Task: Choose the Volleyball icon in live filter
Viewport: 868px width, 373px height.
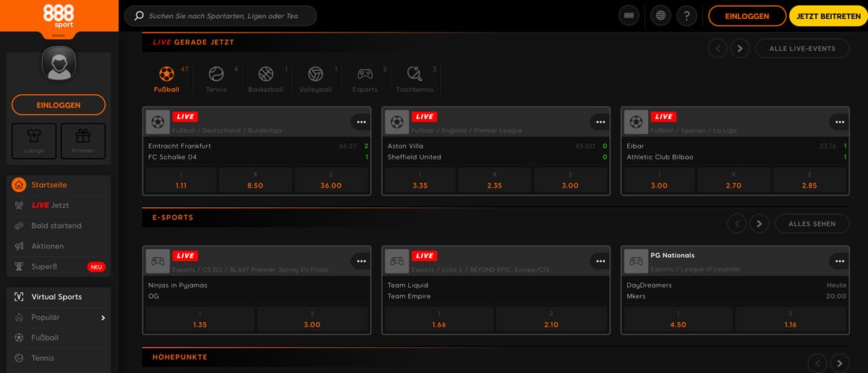Action: 315,74
